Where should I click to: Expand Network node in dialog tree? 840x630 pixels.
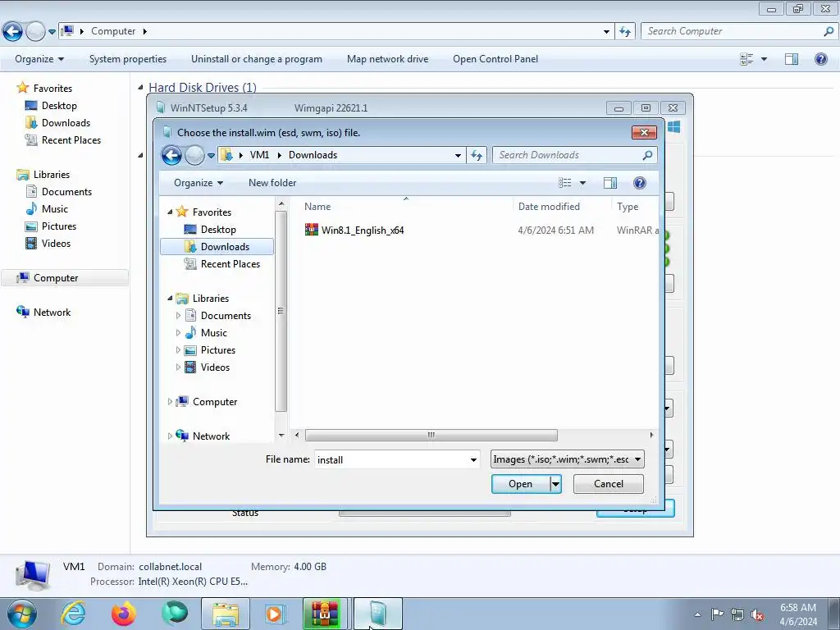pyautogui.click(x=170, y=436)
